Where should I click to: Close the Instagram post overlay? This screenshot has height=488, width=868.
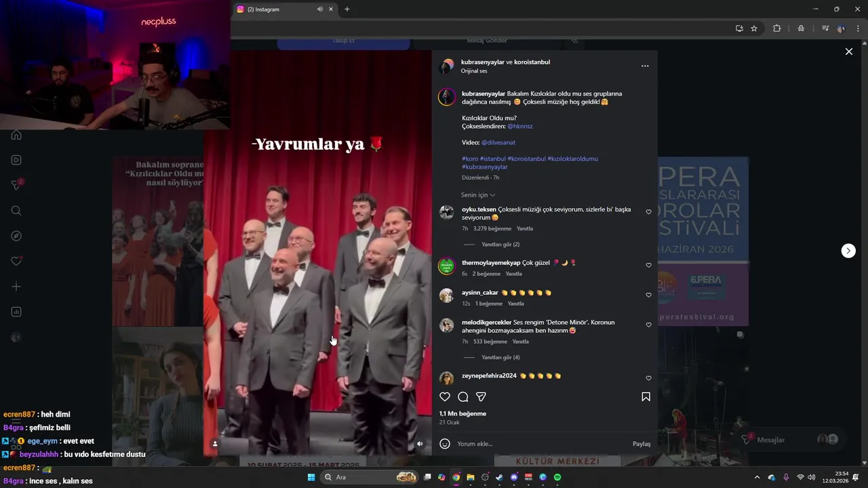pyautogui.click(x=848, y=52)
